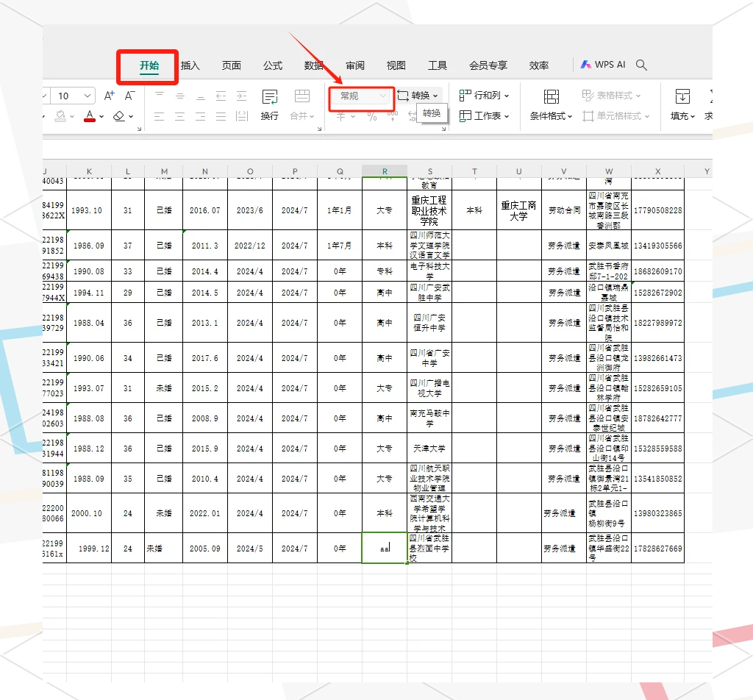Select cell with phone 13980323865

658,513
